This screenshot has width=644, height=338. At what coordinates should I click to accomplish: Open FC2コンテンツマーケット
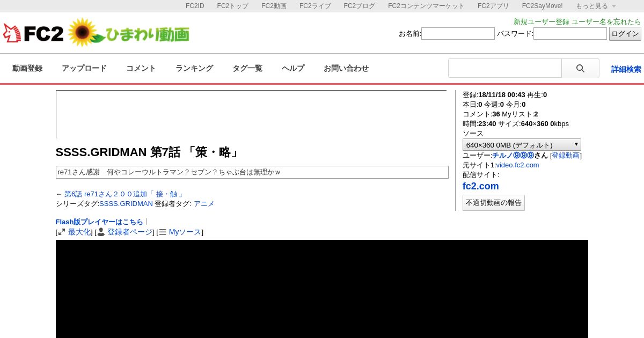coord(426,6)
